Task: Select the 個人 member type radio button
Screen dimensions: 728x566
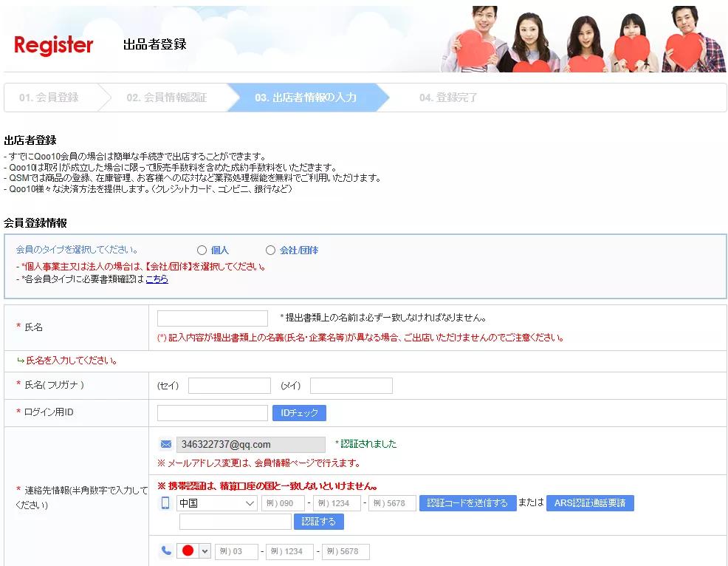Action: [x=202, y=250]
